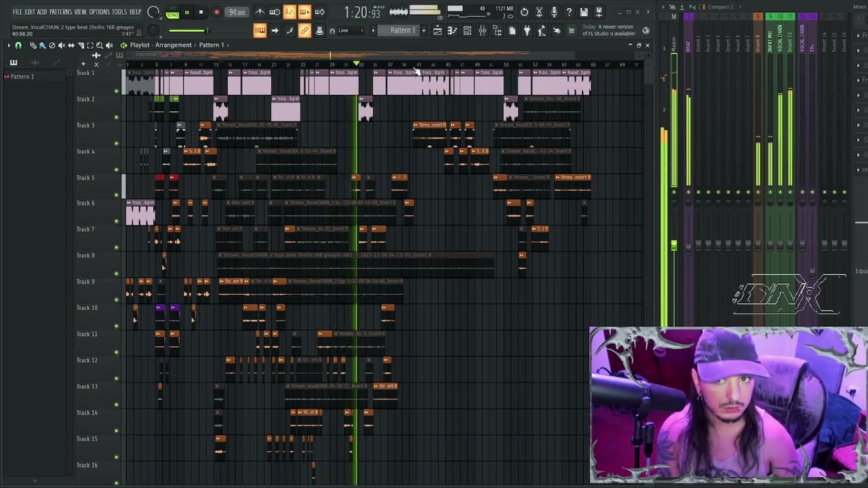Screen dimensions: 868x488
Task: Open the TOOLS menu
Action: click(119, 12)
